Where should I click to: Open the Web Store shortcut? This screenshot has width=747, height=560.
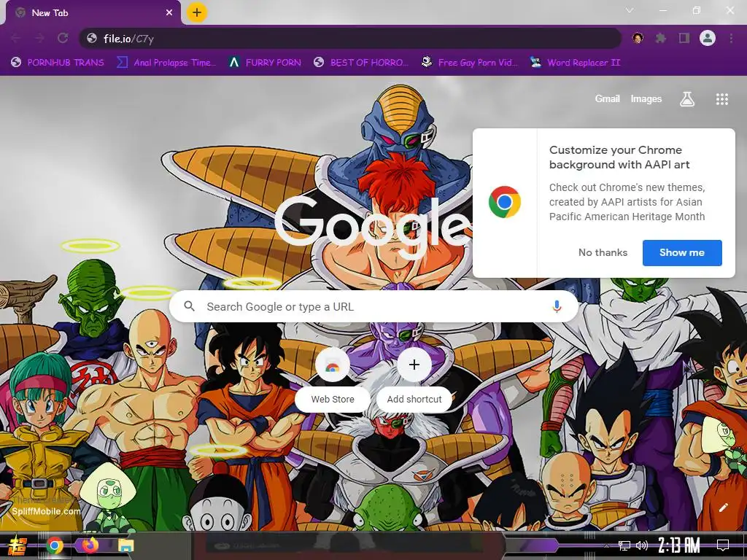click(333, 379)
